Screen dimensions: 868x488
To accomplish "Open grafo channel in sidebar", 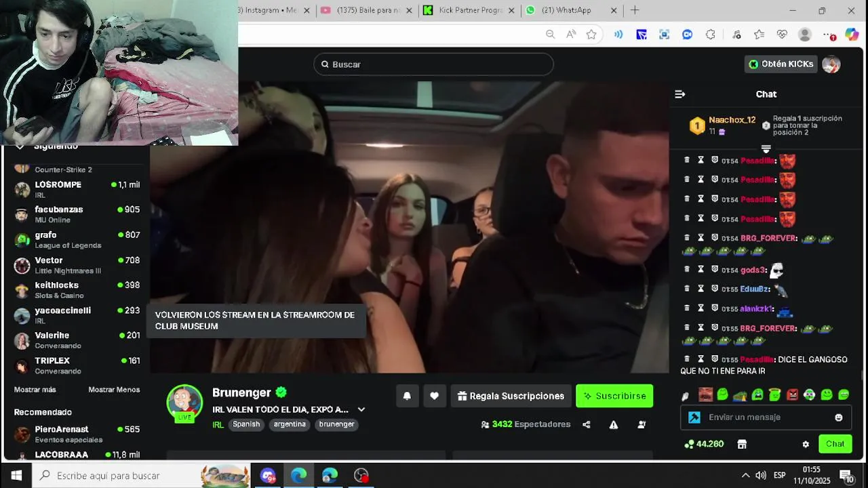I will 77,240.
